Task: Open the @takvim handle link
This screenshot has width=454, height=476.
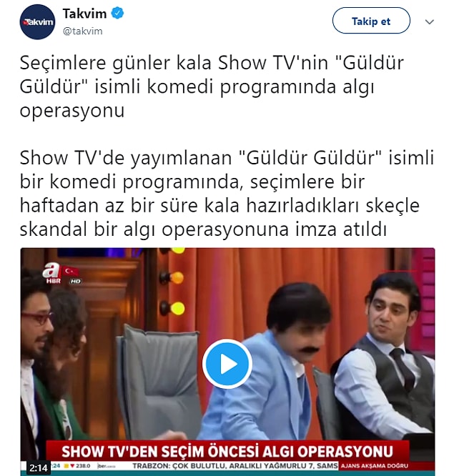Action: point(82,31)
